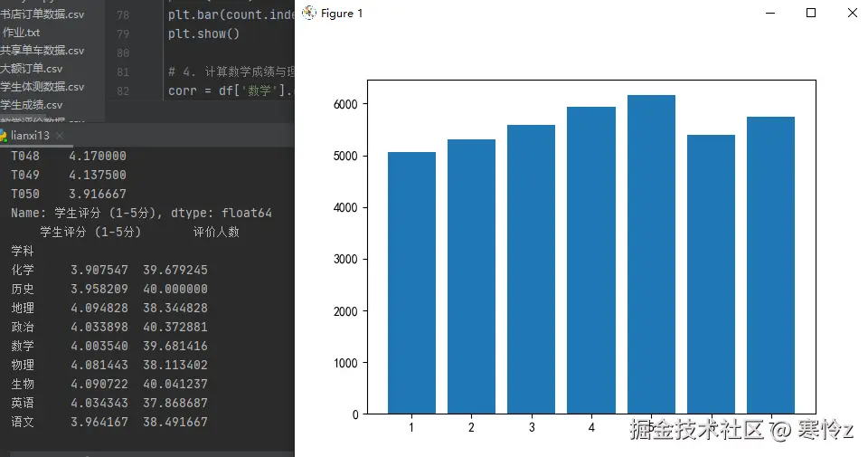
Task: Click the 数学 row value 4.003540
Action: pyautogui.click(x=99, y=347)
